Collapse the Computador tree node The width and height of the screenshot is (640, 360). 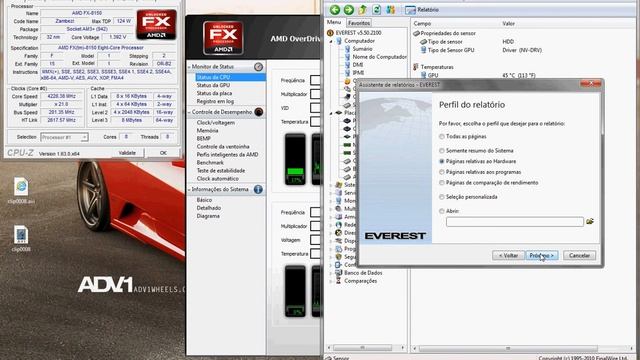pos(331,41)
